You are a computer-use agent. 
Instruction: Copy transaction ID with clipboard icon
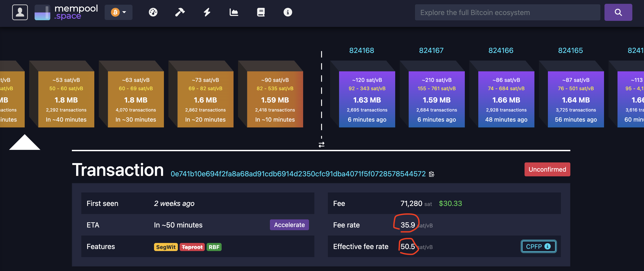click(x=432, y=174)
